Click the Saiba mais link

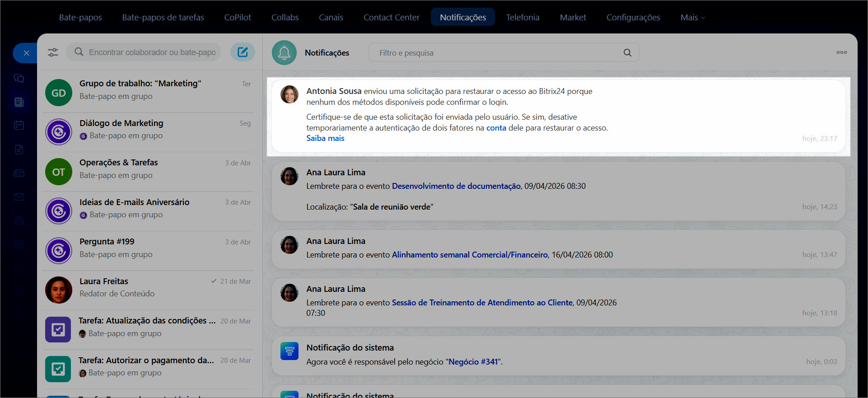[325, 138]
